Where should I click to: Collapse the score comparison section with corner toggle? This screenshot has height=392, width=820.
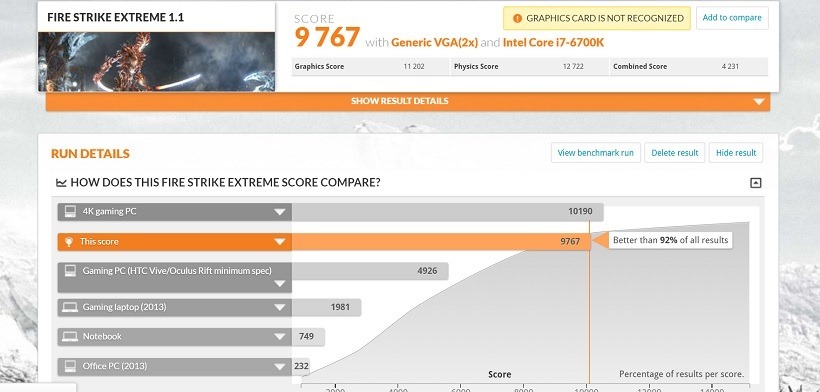(x=755, y=183)
